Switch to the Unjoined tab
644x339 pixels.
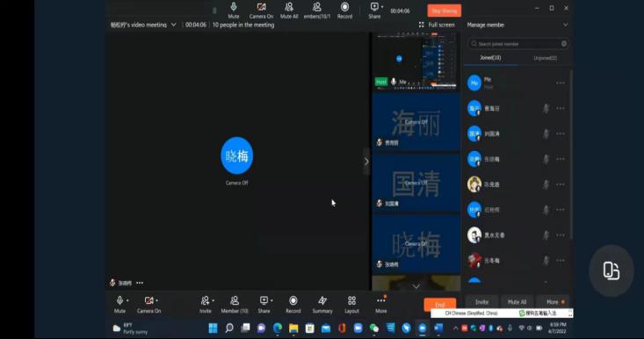(x=545, y=58)
